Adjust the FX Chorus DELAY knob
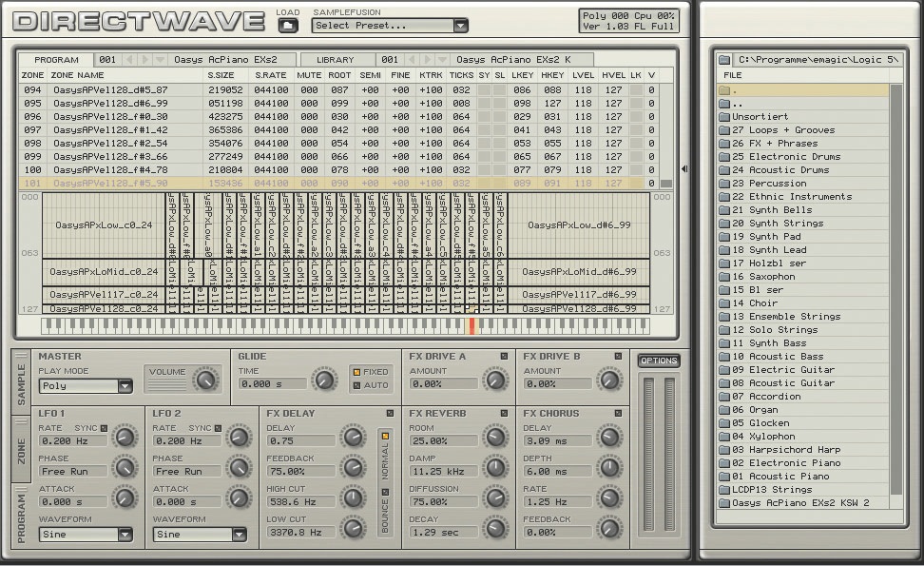Viewport: 924px width, 566px height. point(609,437)
